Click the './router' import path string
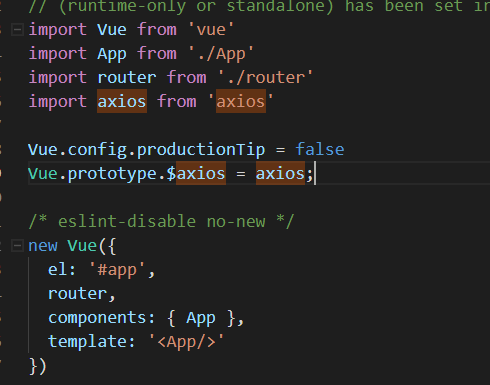The width and height of the screenshot is (490, 385). coord(265,78)
